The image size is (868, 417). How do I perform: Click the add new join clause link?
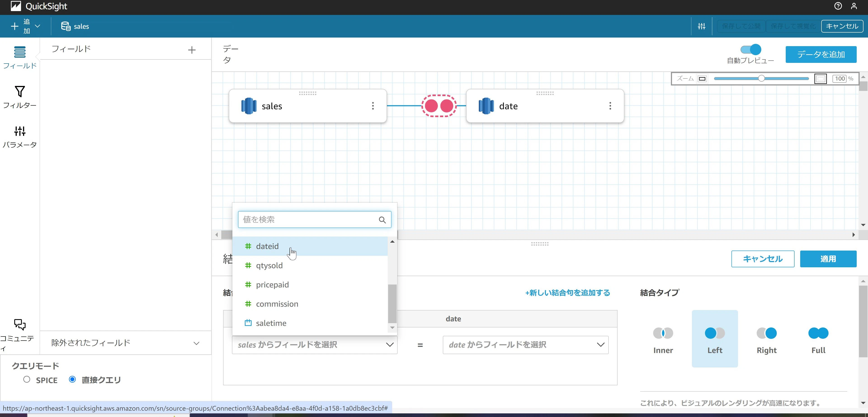click(567, 293)
